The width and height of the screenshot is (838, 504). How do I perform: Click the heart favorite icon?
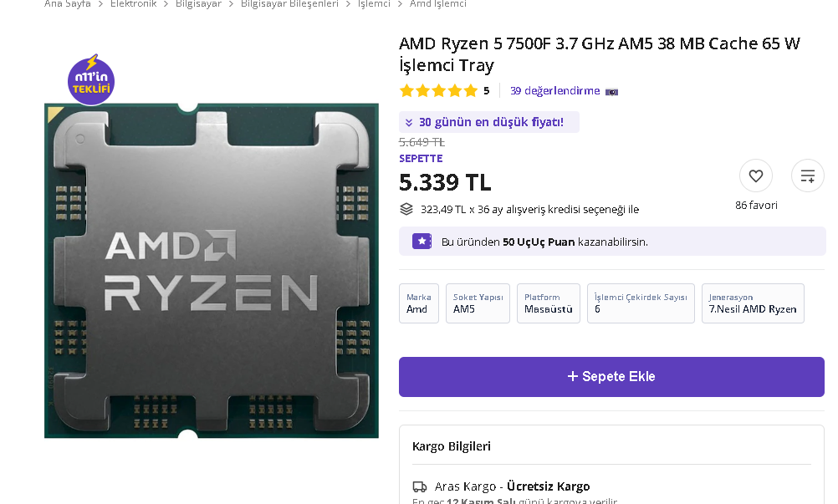click(x=755, y=176)
